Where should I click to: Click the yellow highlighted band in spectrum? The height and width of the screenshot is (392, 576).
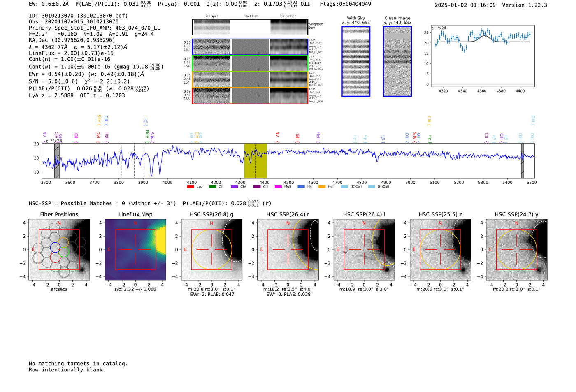click(255, 160)
